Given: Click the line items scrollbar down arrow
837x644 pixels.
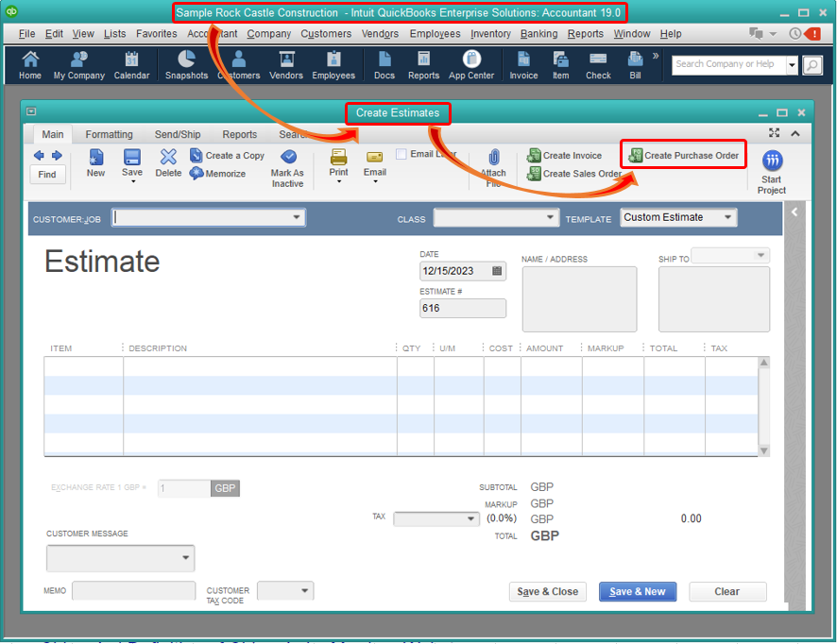Looking at the screenshot, I should coord(764,450).
